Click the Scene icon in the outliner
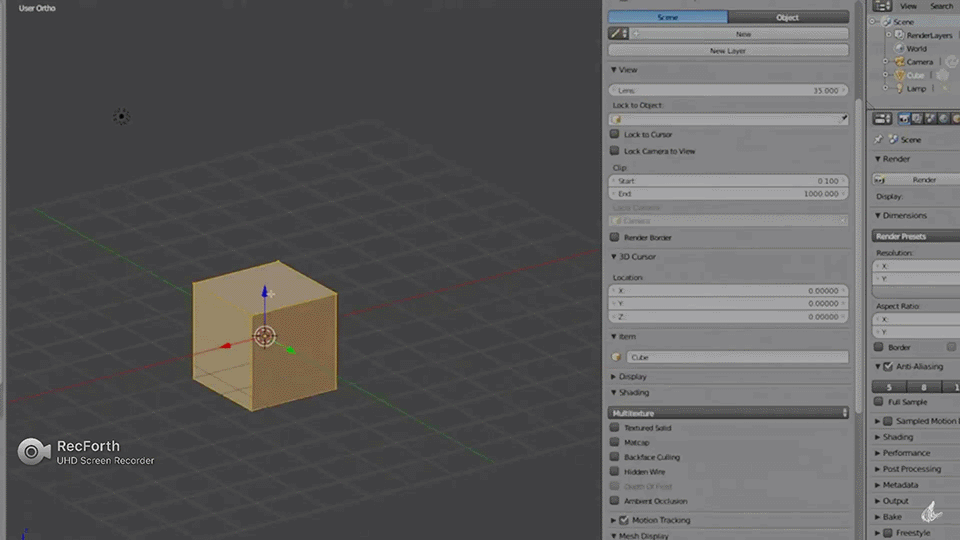The height and width of the screenshot is (540, 960). (x=887, y=21)
